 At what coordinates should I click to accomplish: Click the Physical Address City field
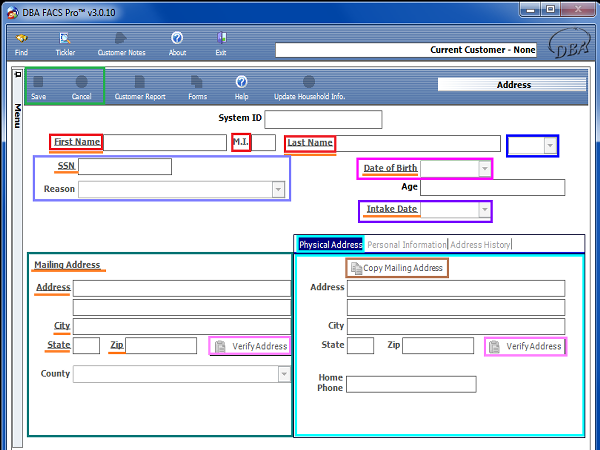456,326
